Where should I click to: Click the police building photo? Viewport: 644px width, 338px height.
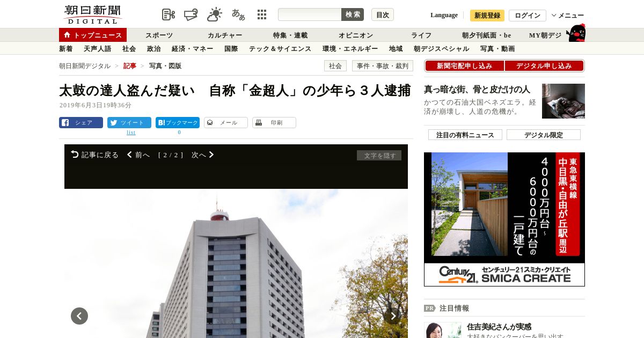pos(236,263)
